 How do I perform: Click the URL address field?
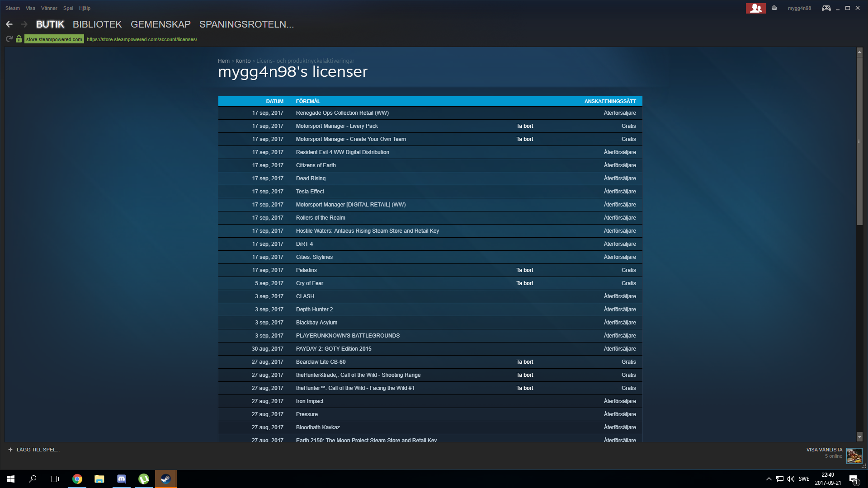point(142,39)
